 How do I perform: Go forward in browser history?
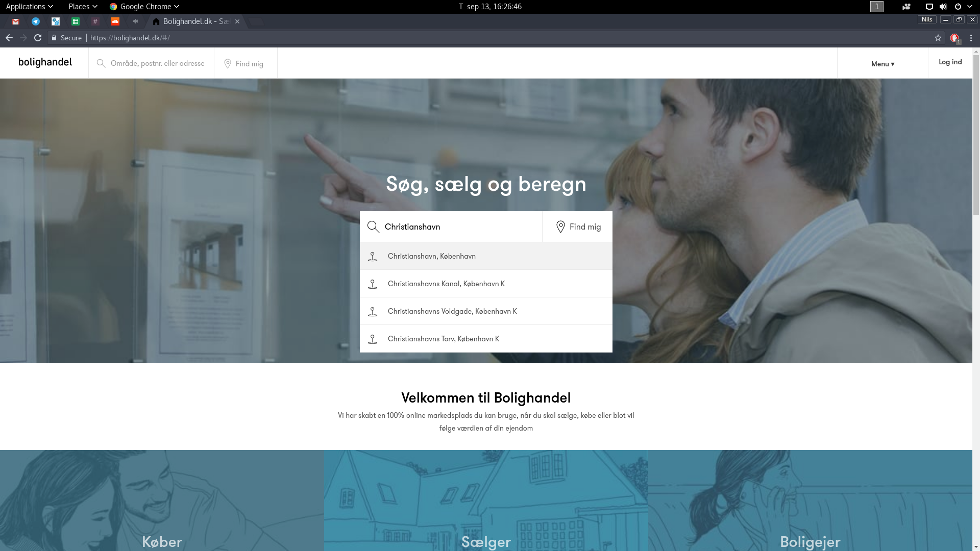point(23,38)
